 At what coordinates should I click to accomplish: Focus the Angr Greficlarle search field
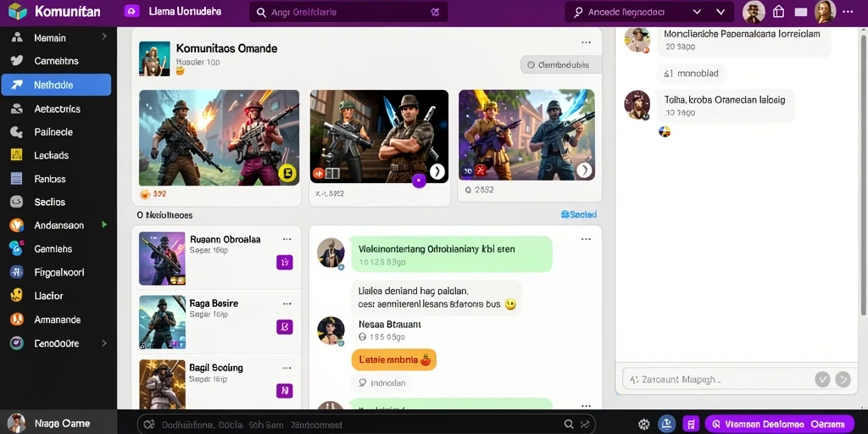click(x=348, y=12)
